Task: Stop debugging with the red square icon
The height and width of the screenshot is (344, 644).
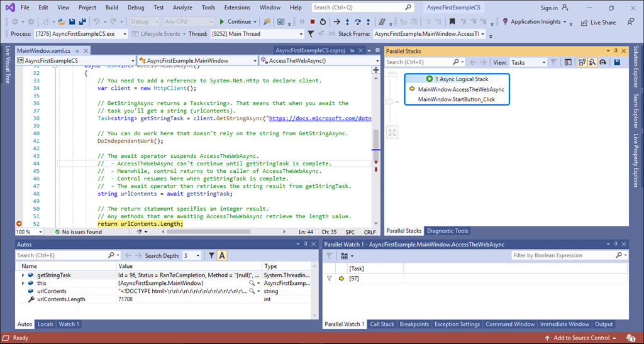Action: click(x=312, y=21)
